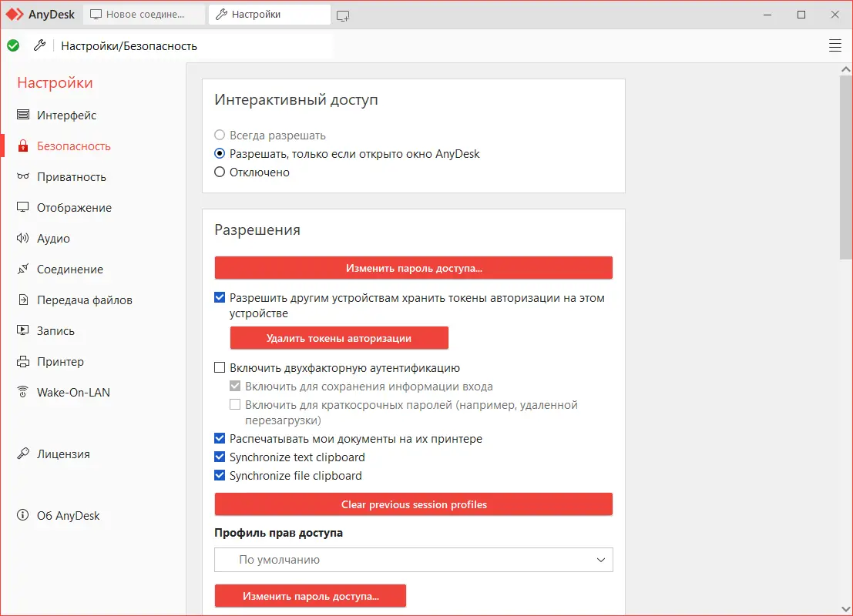Open the Профиль прав доступа dropdown

[x=414, y=560]
